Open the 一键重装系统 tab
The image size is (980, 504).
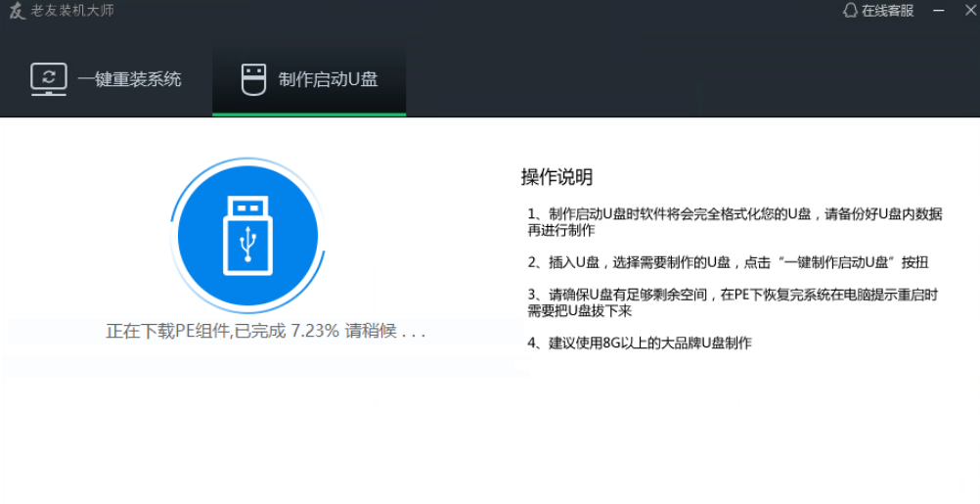[129, 79]
